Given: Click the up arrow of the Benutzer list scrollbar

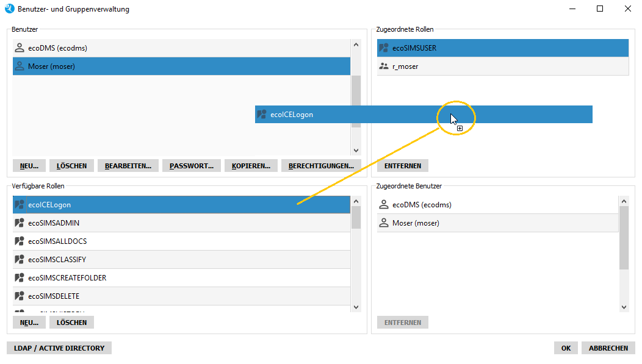Looking at the screenshot, I should tap(356, 45).
